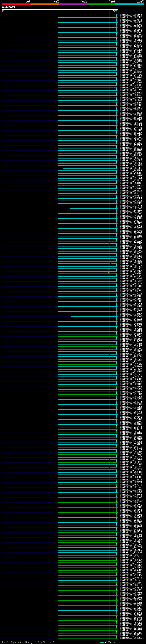Select subject label UniRef100_Q84RD8
This screenshot has height=644, width=146.
pyautogui.click(x=131, y=77)
